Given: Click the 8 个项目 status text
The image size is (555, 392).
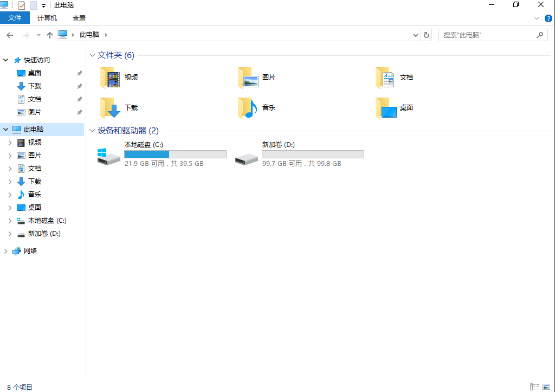Looking at the screenshot, I should point(20,388).
